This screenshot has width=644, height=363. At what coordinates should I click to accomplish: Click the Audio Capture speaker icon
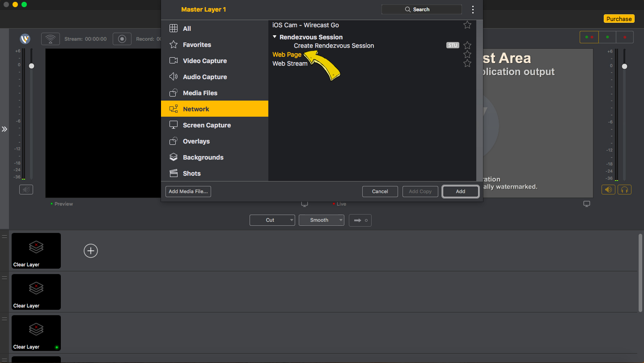tap(174, 77)
